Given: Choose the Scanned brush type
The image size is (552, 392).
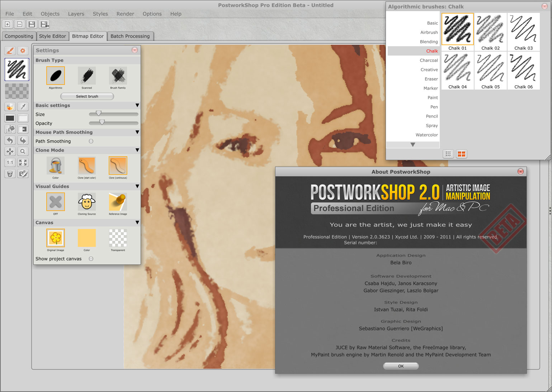Looking at the screenshot, I should point(87,76).
